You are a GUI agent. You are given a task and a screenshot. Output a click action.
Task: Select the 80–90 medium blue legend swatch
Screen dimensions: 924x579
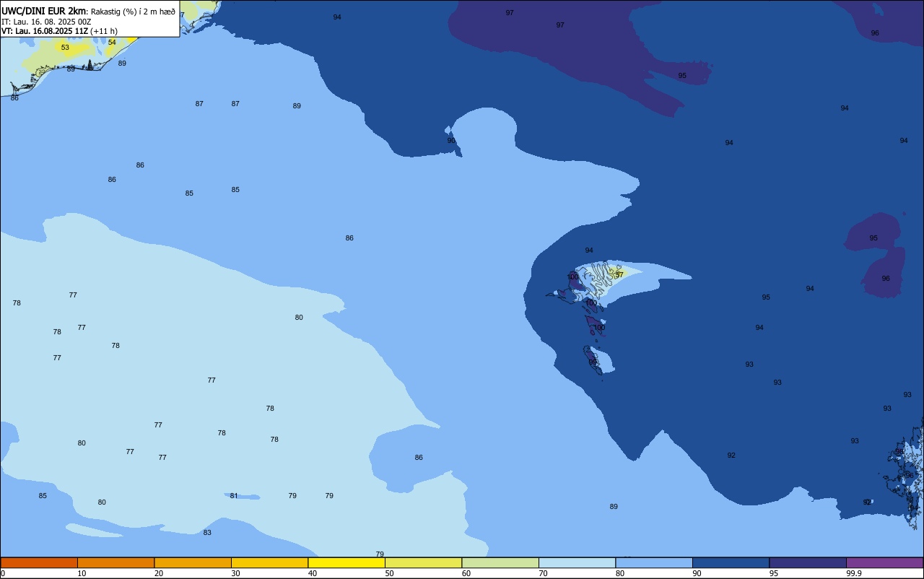[654, 562]
